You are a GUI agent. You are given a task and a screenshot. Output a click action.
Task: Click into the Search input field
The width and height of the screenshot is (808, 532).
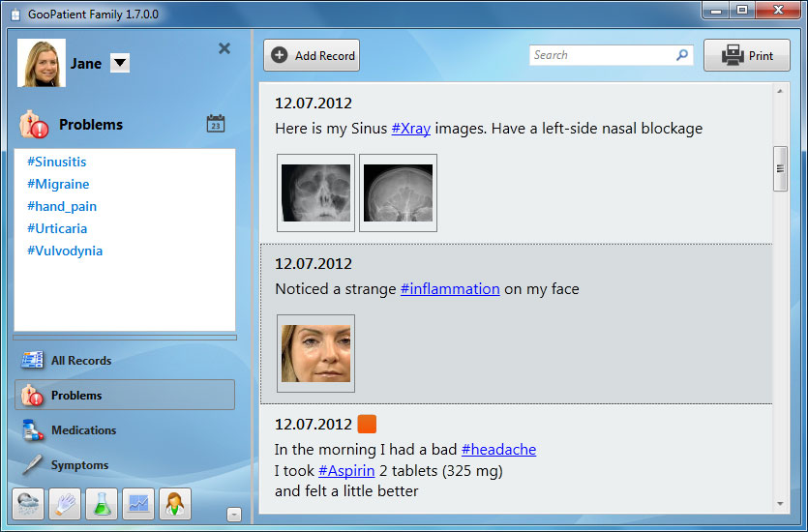point(612,55)
